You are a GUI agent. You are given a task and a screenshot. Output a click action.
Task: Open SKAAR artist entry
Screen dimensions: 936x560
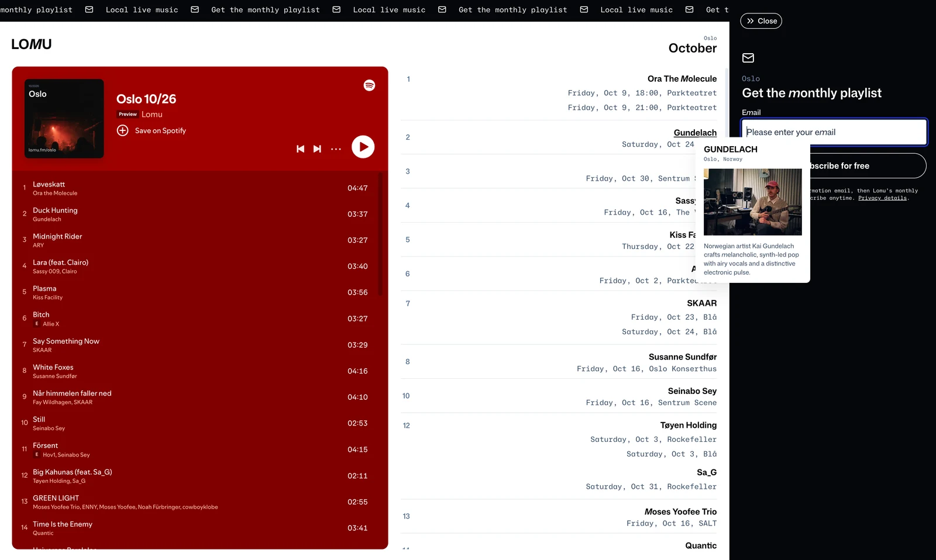pos(701,303)
